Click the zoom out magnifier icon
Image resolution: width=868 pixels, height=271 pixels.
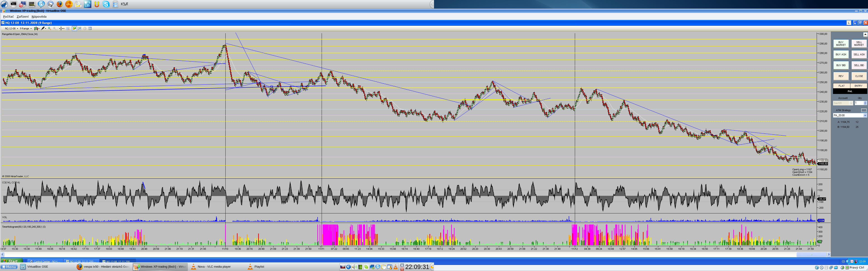pyautogui.click(x=54, y=29)
